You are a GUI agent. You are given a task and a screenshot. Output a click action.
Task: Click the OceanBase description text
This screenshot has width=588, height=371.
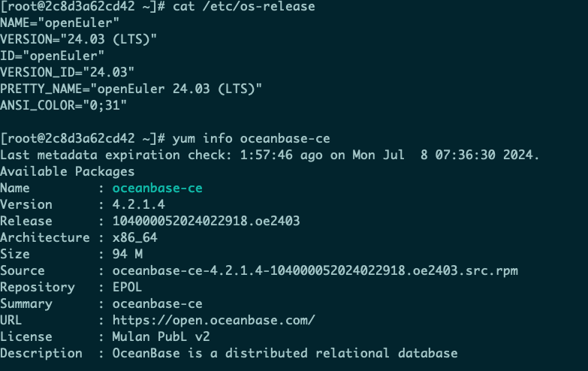point(285,353)
